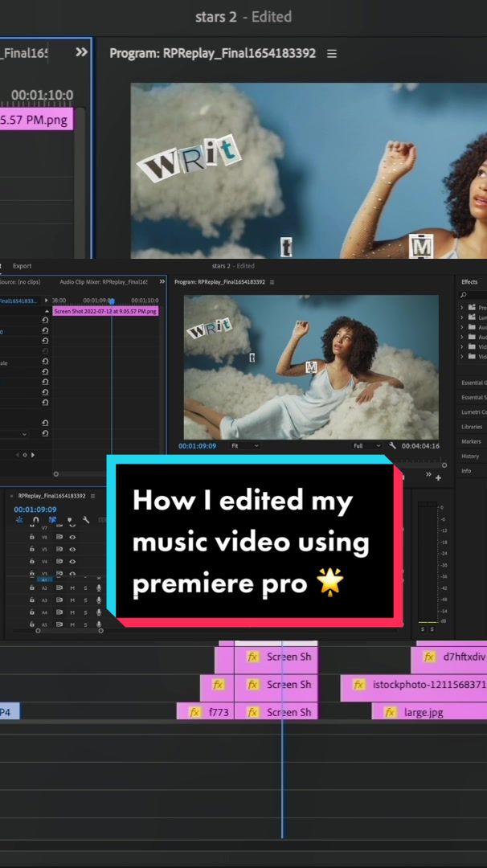487x868 pixels.
Task: Click the fx badge on large.jpg clip
Action: (390, 712)
